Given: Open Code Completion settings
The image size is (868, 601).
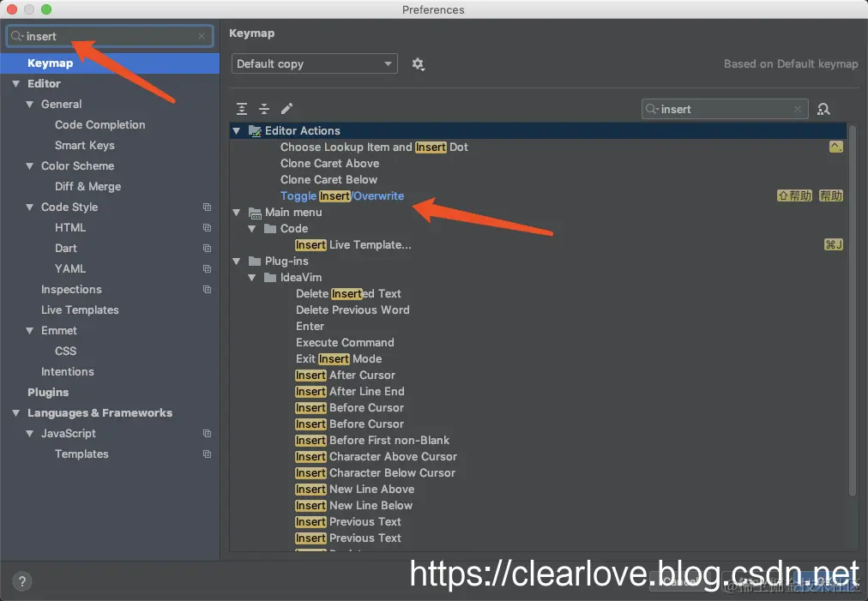Looking at the screenshot, I should pyautogui.click(x=99, y=125).
